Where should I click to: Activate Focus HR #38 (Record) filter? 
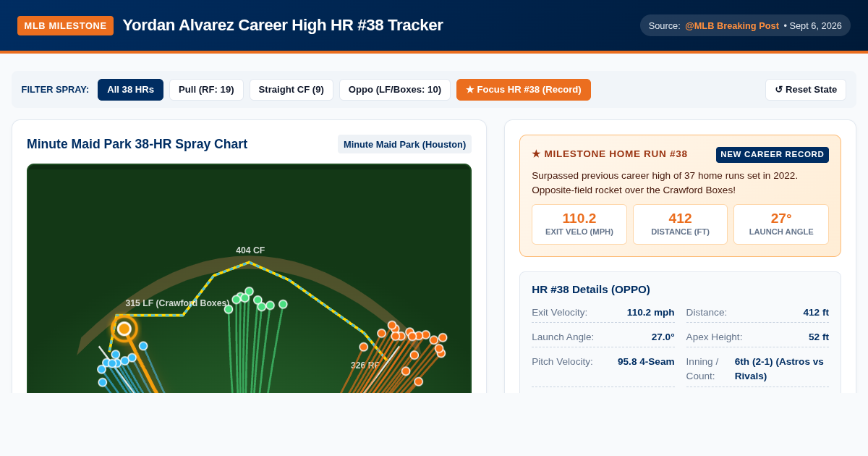click(x=524, y=90)
